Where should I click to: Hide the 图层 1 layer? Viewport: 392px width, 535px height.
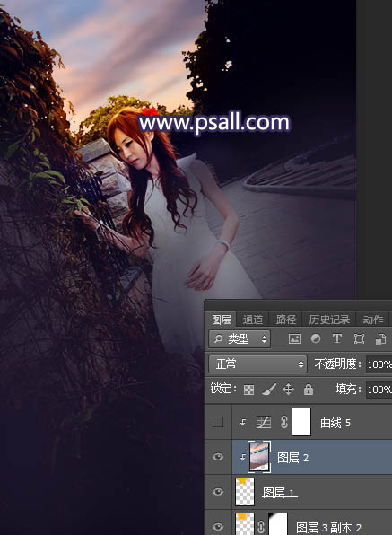click(x=218, y=492)
